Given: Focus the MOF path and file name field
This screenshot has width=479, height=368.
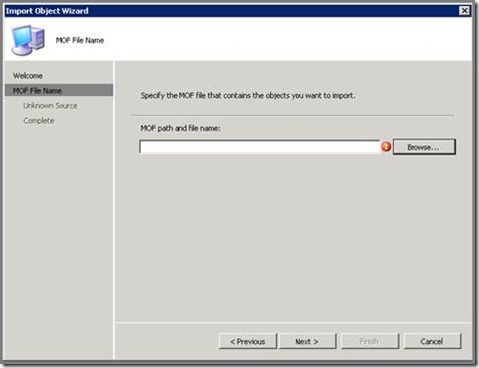Looking at the screenshot, I should pyautogui.click(x=259, y=147).
